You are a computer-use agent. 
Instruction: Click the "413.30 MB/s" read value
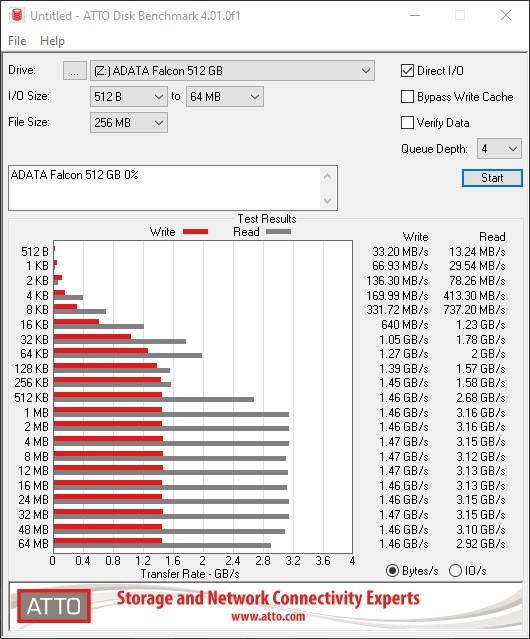pyautogui.click(x=474, y=295)
